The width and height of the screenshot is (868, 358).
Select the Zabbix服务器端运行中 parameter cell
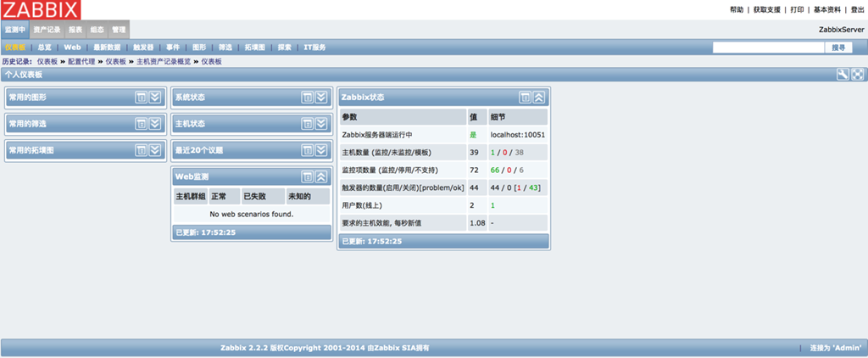(403, 135)
